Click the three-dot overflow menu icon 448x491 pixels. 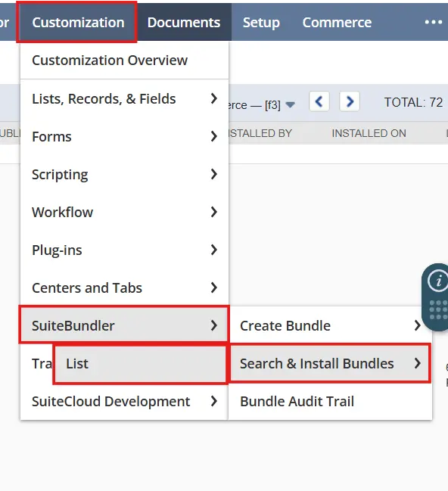pyautogui.click(x=434, y=22)
